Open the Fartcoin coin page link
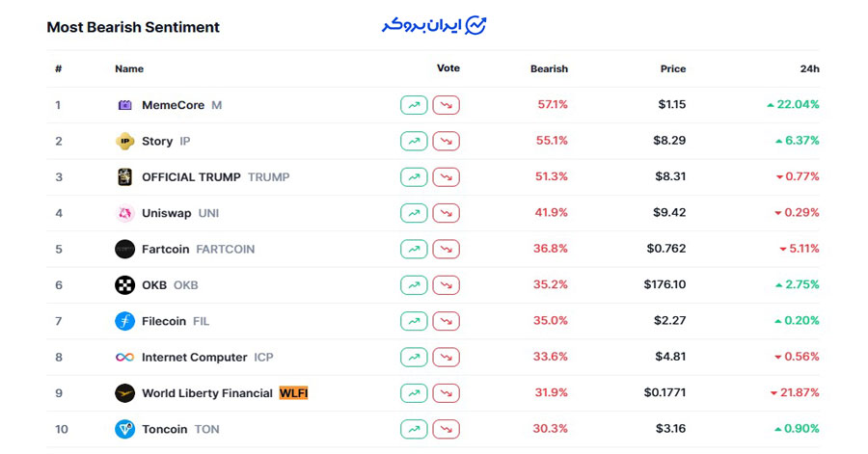 pos(166,249)
